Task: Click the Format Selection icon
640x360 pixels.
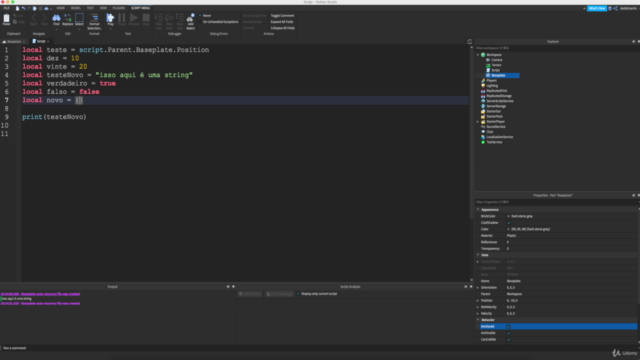Action: 94,21
